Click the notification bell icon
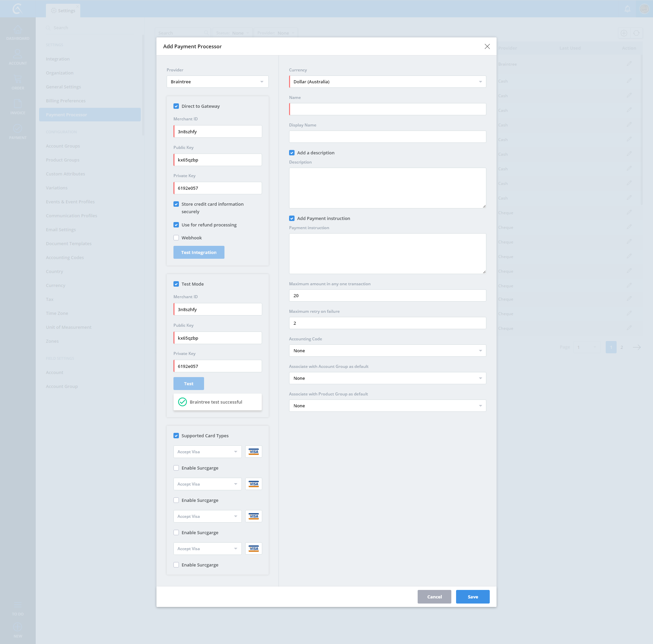Screen dimensions: 653x644 627,9
